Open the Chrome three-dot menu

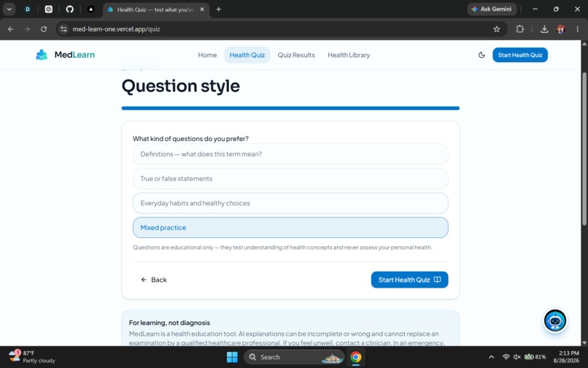pyautogui.click(x=577, y=29)
